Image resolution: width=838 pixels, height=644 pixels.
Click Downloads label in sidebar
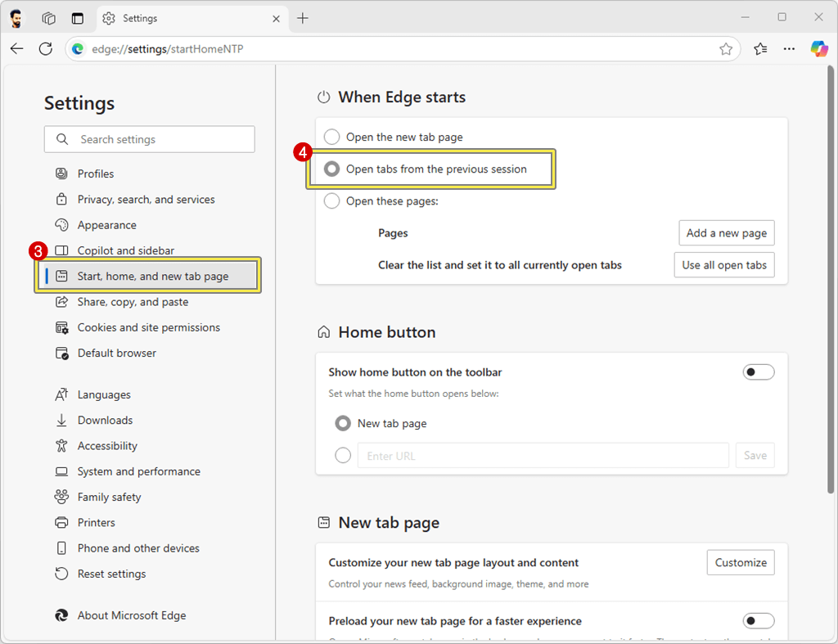point(105,420)
